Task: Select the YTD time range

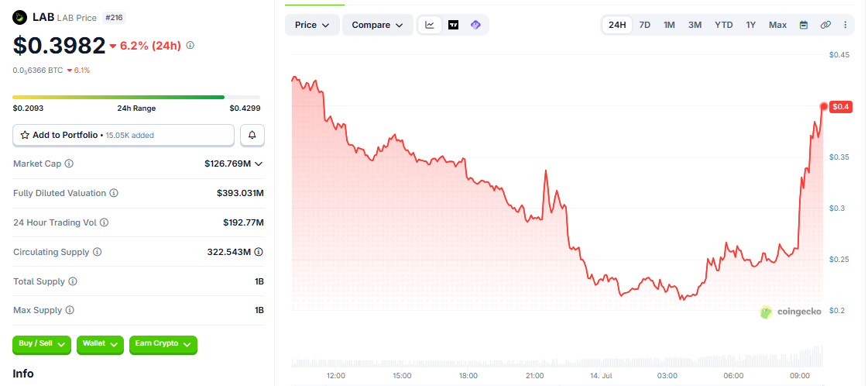Action: [x=723, y=25]
